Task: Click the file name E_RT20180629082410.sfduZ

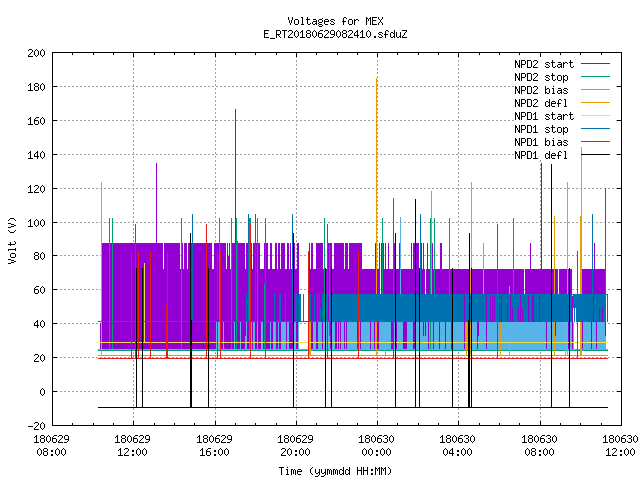Action: click(335, 34)
